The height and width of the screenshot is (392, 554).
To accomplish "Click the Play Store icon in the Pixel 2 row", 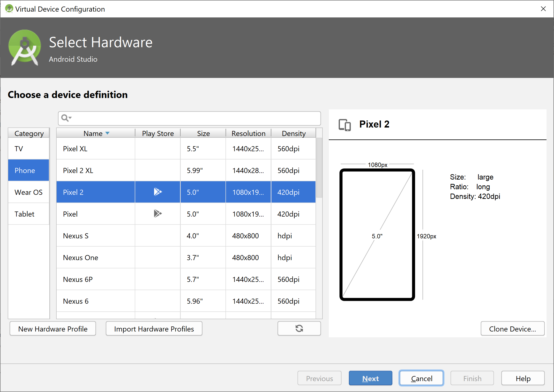I will [158, 192].
